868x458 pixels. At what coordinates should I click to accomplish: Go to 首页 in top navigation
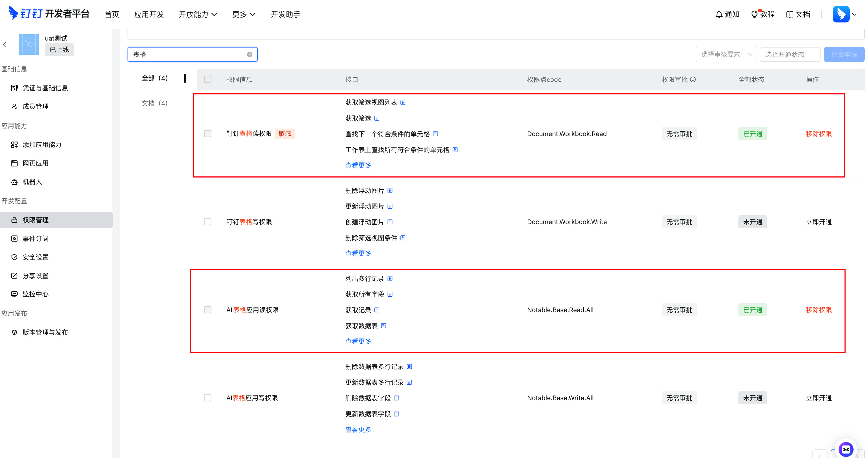pos(112,14)
